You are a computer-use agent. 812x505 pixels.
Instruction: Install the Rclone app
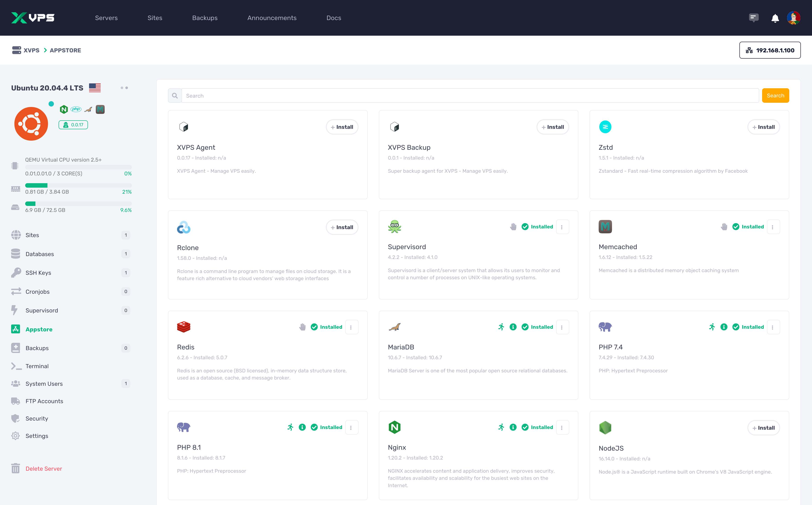(342, 228)
